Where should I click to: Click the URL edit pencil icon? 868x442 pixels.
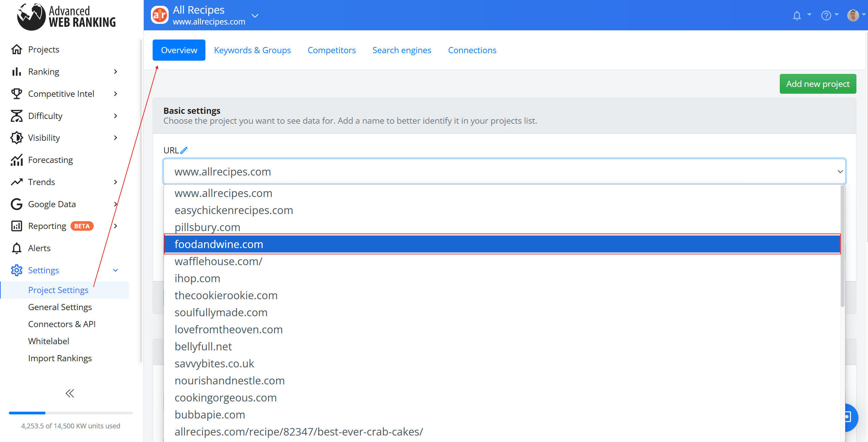coord(184,150)
